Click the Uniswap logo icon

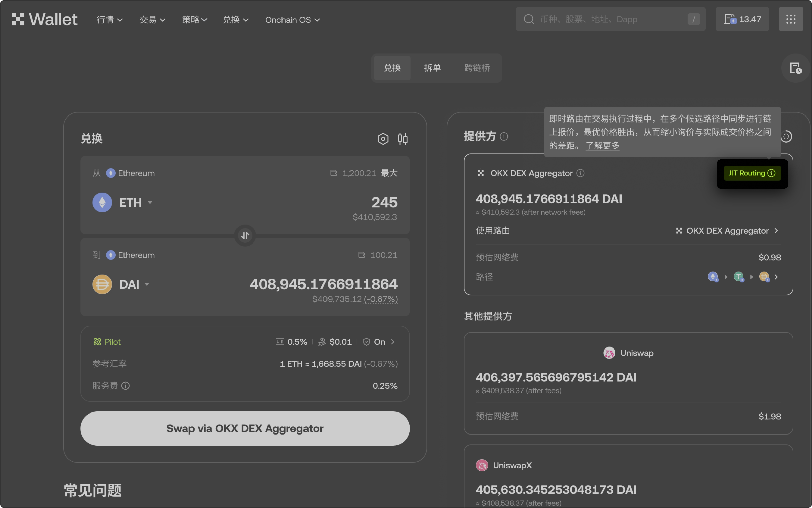609,353
